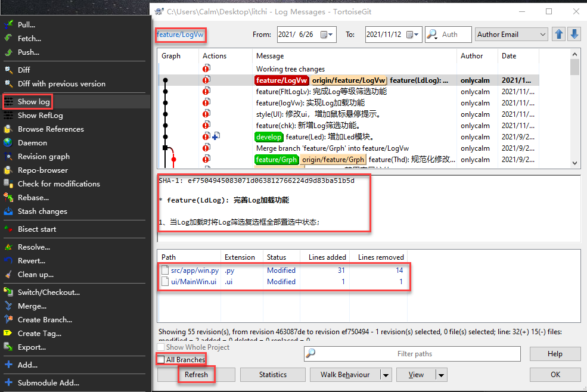Expand the View dropdown arrow
This screenshot has width=587, height=392.
click(x=442, y=375)
